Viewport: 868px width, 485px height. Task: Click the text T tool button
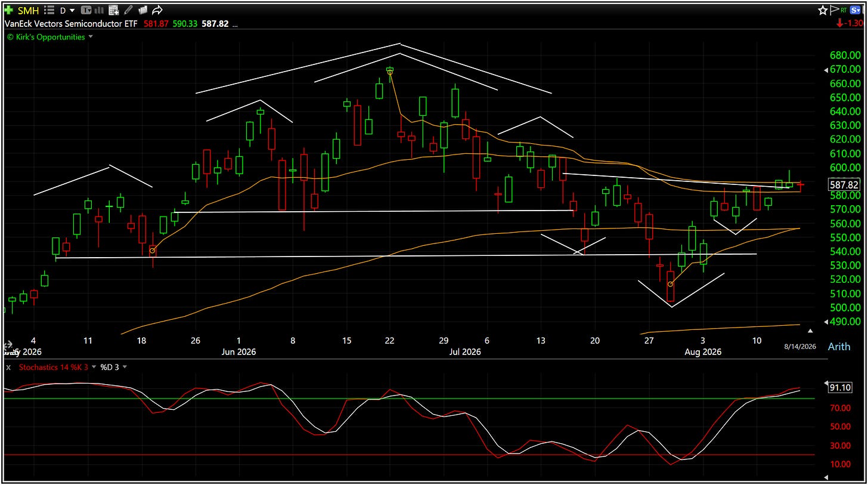86,10
